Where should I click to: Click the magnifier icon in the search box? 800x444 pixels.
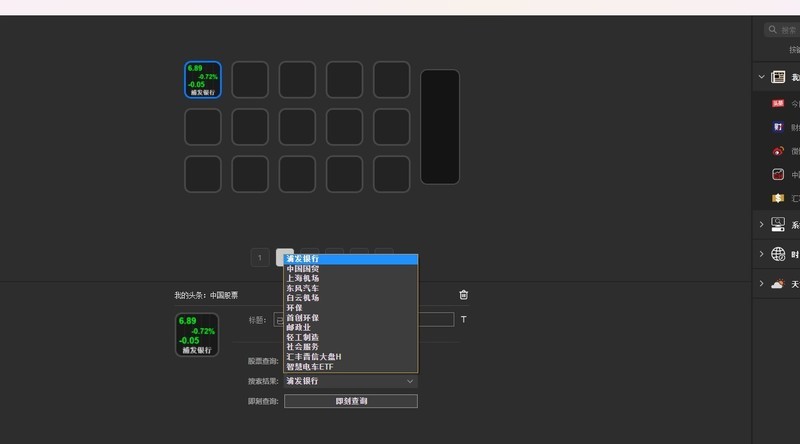click(x=772, y=30)
